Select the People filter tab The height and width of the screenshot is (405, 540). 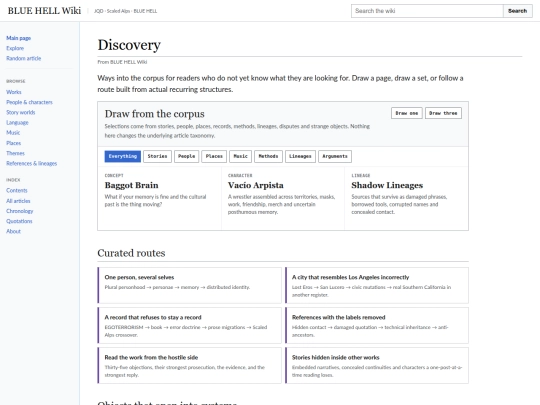(187, 156)
